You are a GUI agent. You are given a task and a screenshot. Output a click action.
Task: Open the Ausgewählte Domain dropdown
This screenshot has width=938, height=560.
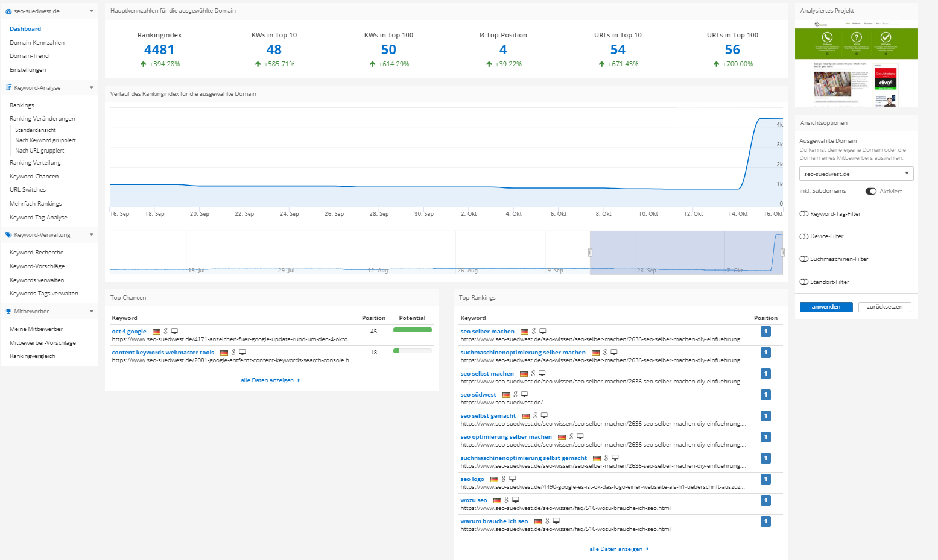[907, 174]
